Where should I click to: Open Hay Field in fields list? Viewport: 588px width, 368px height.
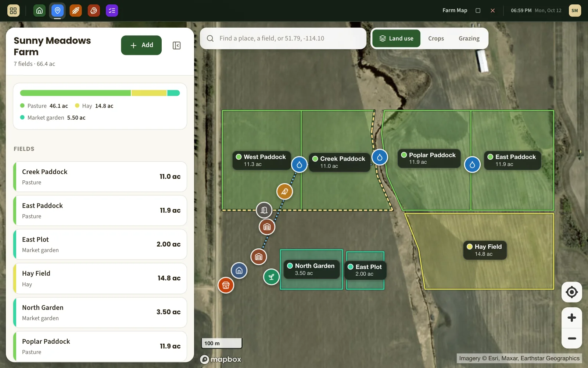100,278
